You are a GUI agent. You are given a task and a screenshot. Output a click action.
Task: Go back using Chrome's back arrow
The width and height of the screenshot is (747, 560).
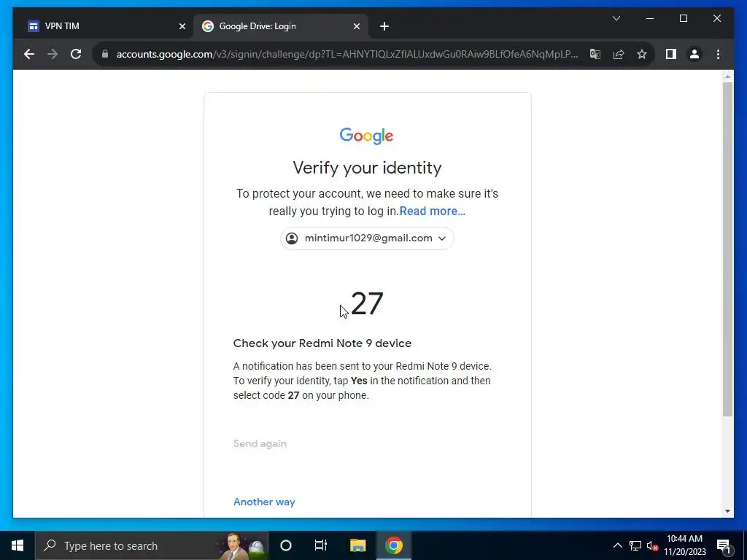tap(29, 54)
